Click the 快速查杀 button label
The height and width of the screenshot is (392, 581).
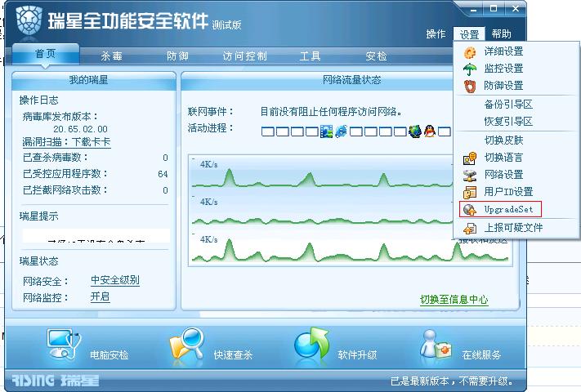click(233, 355)
